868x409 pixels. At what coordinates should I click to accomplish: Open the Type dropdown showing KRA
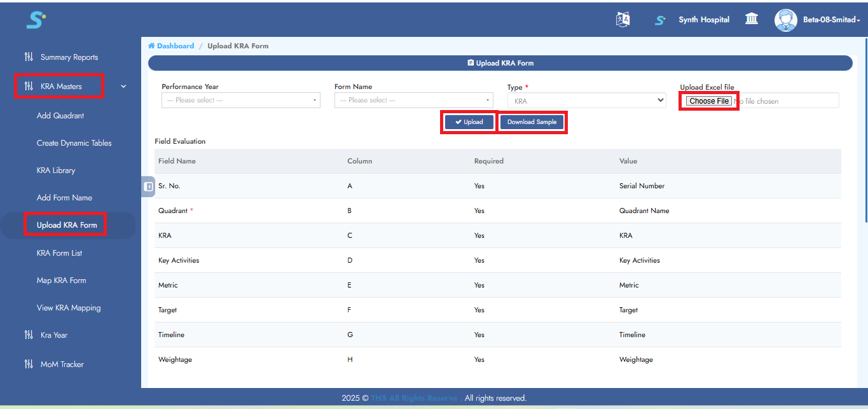click(586, 100)
